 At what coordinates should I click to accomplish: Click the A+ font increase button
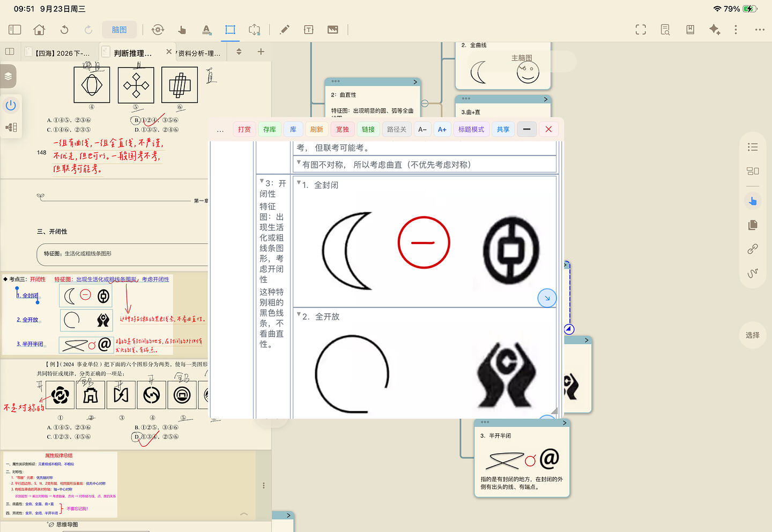click(x=442, y=129)
